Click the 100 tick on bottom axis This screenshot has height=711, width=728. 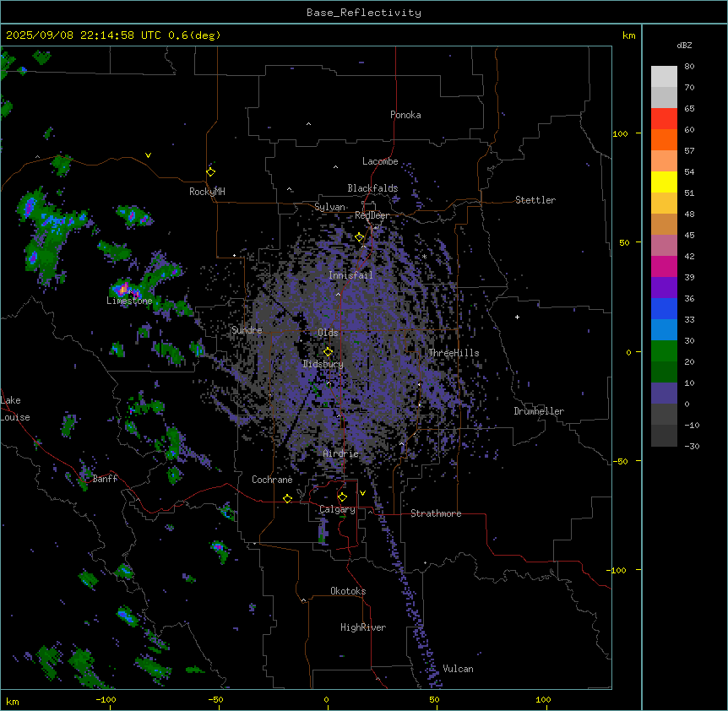(543, 699)
